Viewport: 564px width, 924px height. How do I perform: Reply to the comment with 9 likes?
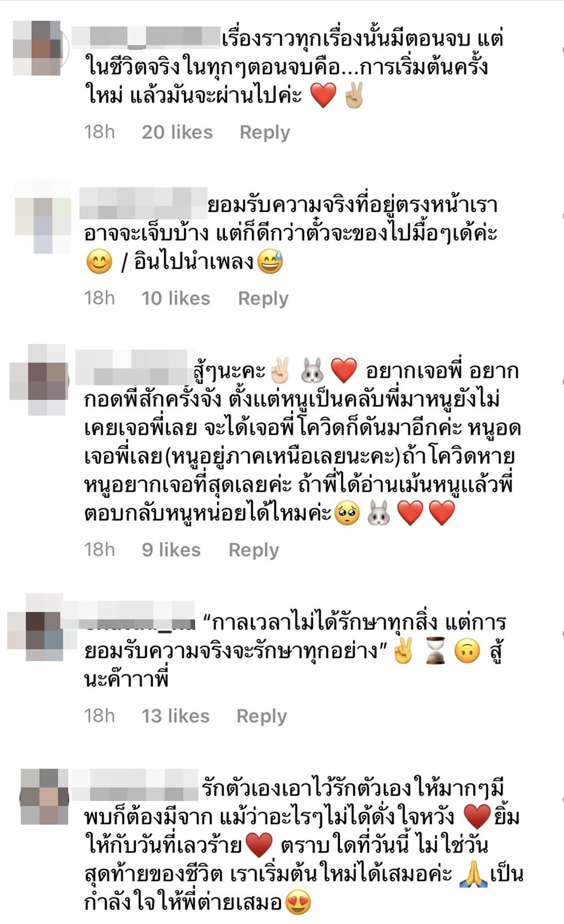254,550
